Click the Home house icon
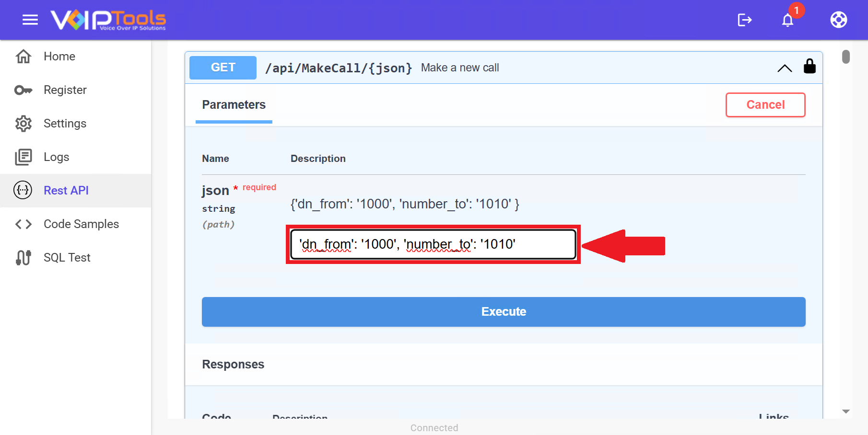Viewport: 868px width, 435px height. 23,57
